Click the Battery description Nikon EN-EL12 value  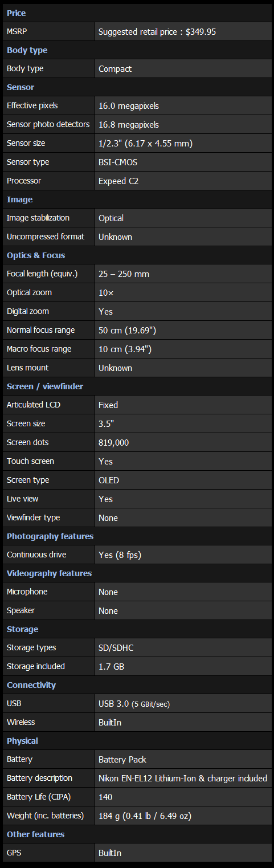point(183,779)
